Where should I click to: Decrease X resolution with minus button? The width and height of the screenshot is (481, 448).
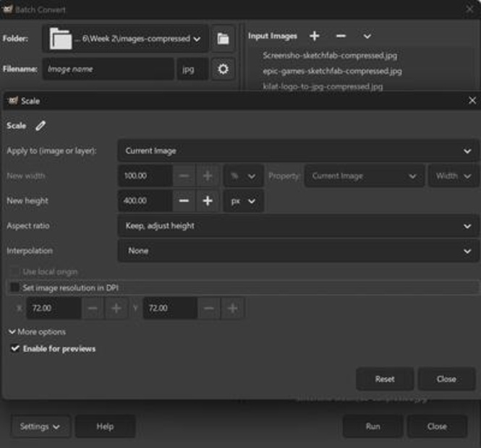pyautogui.click(x=93, y=308)
